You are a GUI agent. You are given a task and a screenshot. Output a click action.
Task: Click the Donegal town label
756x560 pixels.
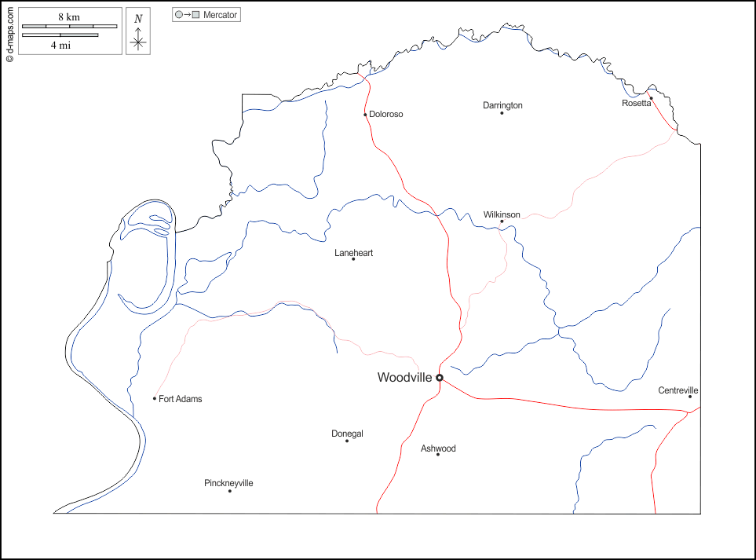point(347,434)
